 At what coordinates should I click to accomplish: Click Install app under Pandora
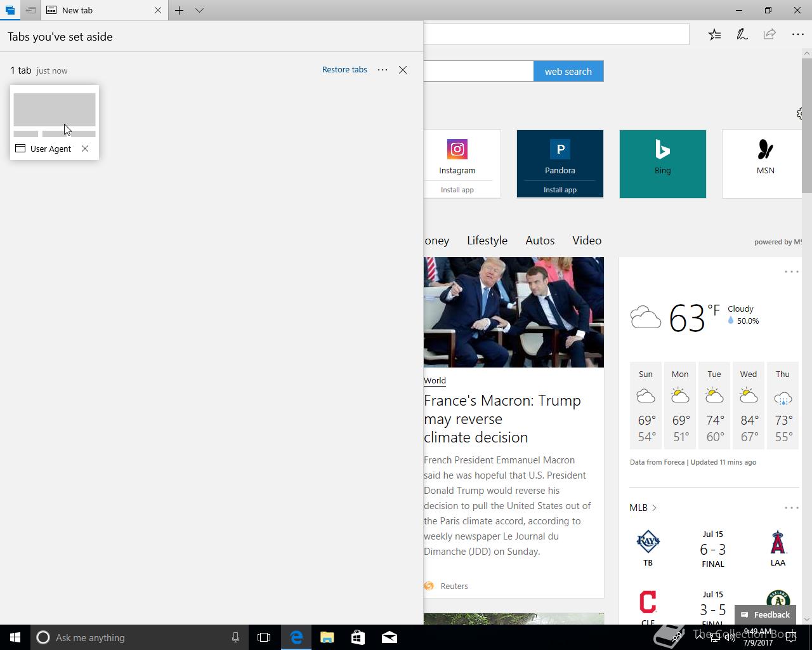[560, 190]
